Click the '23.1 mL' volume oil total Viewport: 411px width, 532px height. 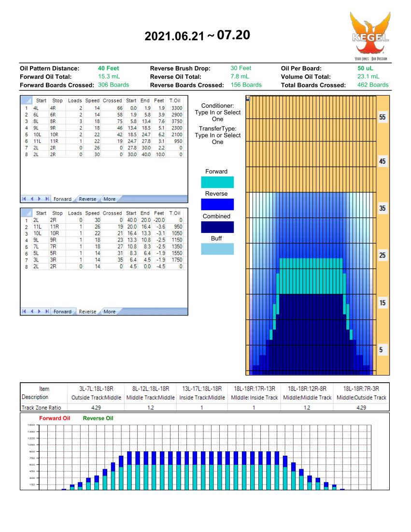tap(368, 77)
